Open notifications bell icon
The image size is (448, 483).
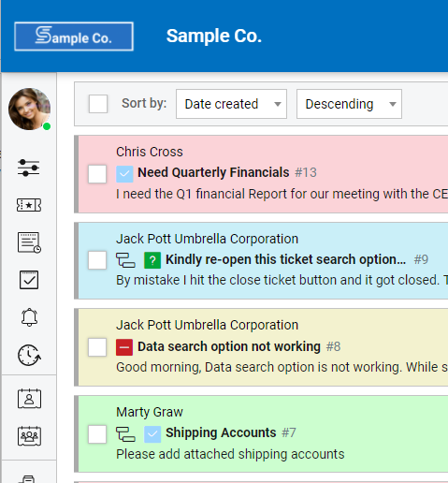(x=29, y=317)
